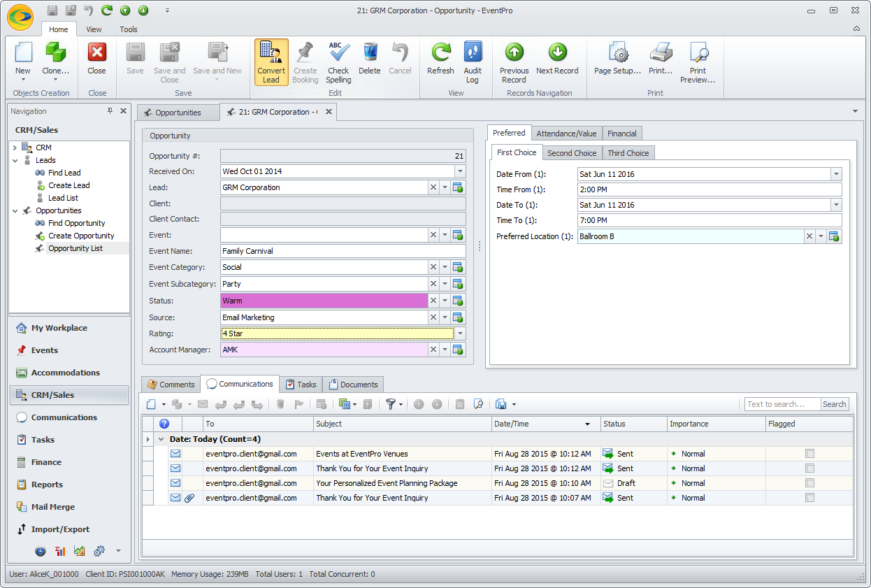Click the Draft status cell
The width and height of the screenshot is (871, 588).
(x=634, y=483)
